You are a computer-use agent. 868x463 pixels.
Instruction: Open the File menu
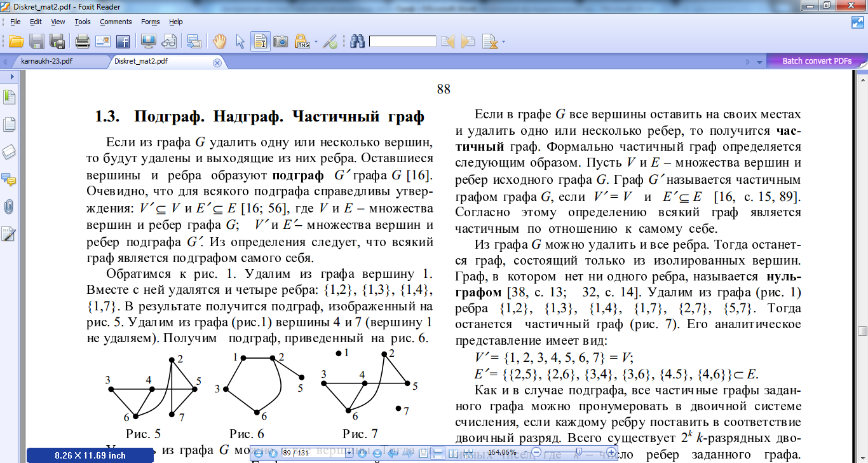16,22
